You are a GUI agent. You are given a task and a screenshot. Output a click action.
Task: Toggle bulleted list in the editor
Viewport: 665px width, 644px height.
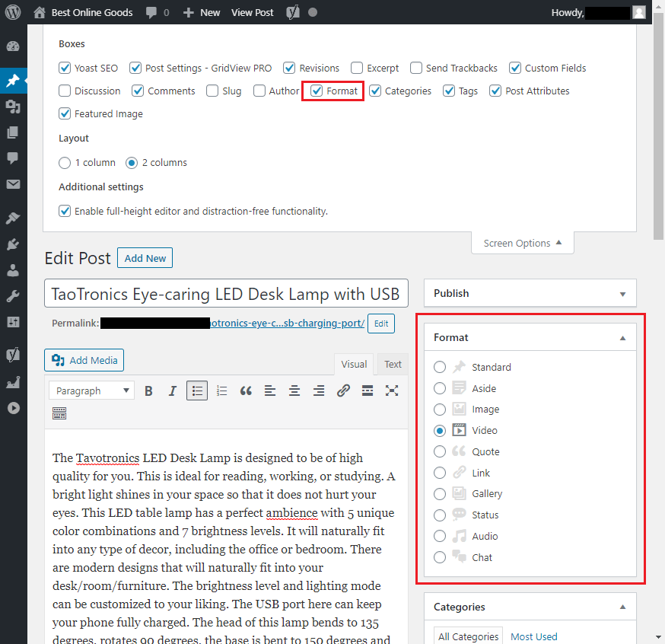coord(197,391)
